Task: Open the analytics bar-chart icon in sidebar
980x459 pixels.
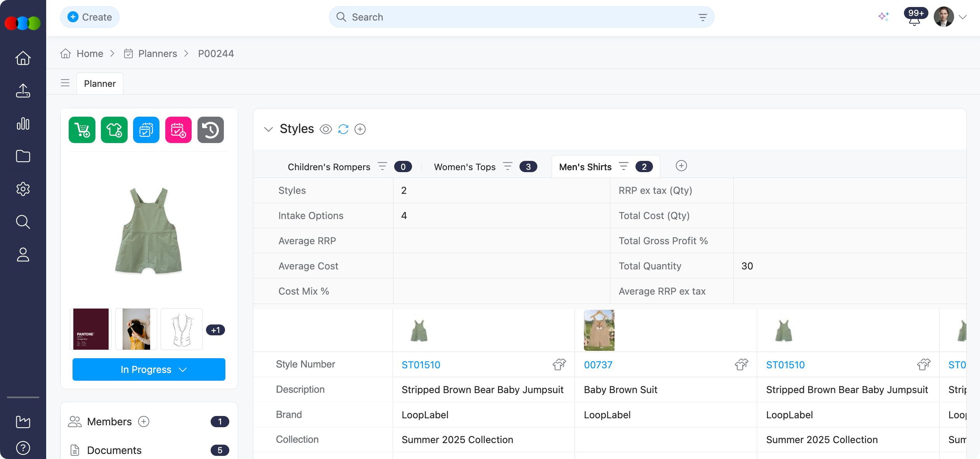Action: coord(23,124)
